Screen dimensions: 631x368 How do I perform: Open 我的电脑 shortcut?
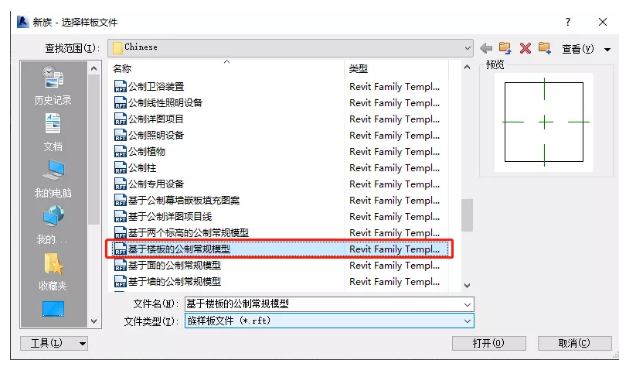click(x=53, y=179)
